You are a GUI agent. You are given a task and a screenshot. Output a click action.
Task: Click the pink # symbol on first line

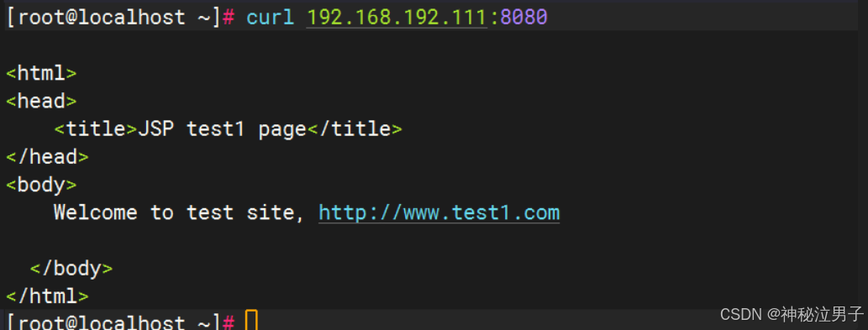pos(229,18)
